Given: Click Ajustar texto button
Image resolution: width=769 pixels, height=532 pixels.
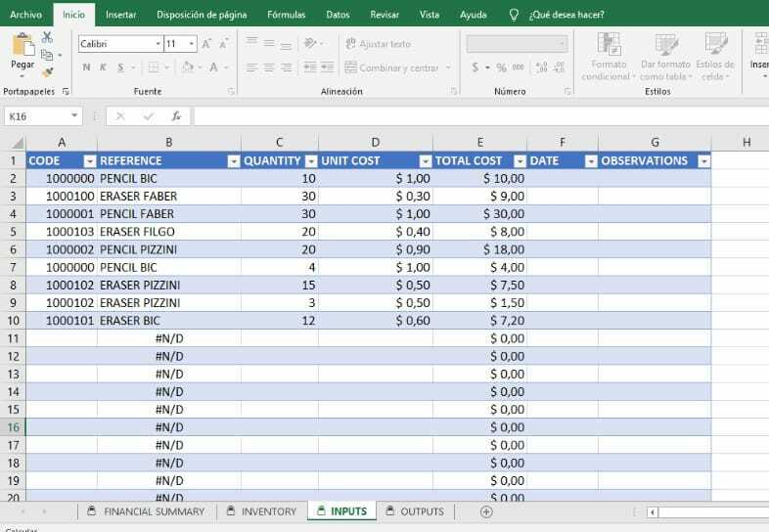Looking at the screenshot, I should [378, 44].
